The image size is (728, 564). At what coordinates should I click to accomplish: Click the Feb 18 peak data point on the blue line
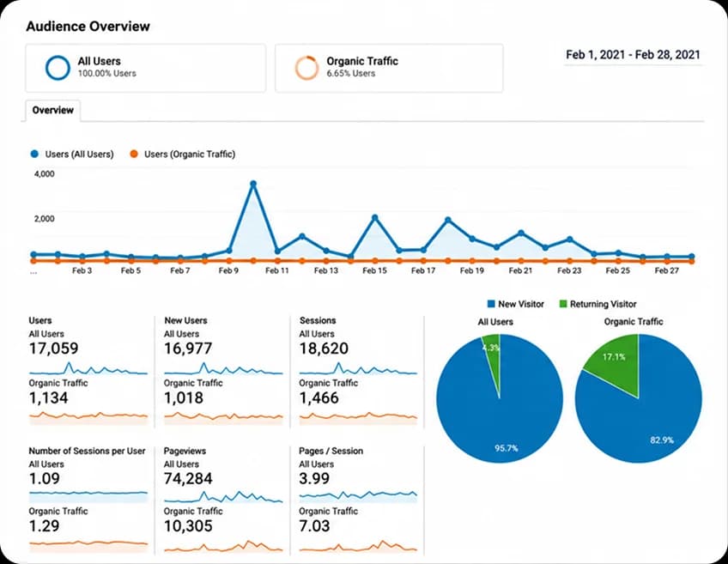coord(448,220)
